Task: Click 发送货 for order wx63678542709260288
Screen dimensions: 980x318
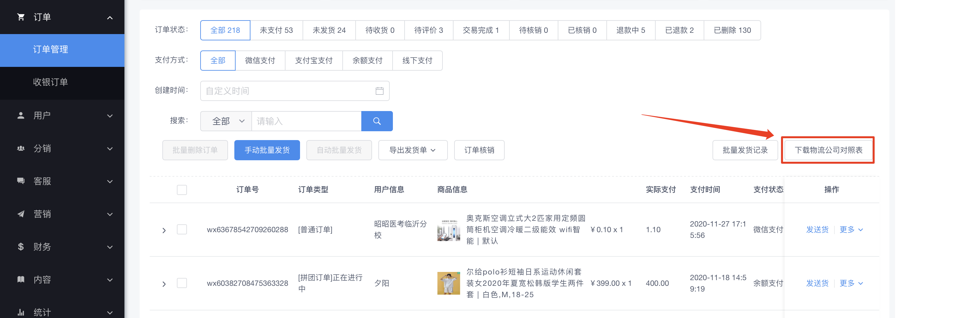Action: tap(817, 229)
